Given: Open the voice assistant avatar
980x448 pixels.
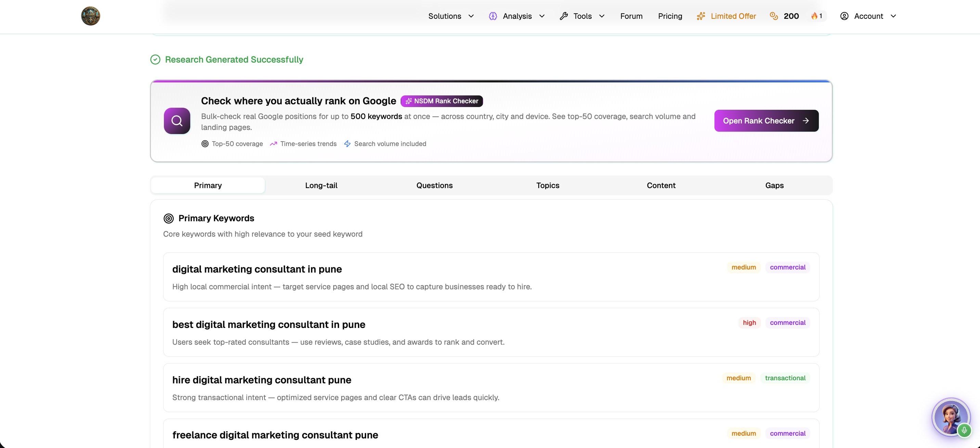Looking at the screenshot, I should pyautogui.click(x=950, y=417).
